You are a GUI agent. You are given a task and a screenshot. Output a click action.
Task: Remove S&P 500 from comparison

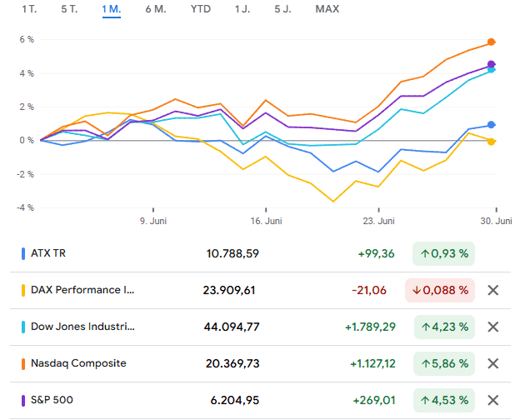click(x=493, y=401)
